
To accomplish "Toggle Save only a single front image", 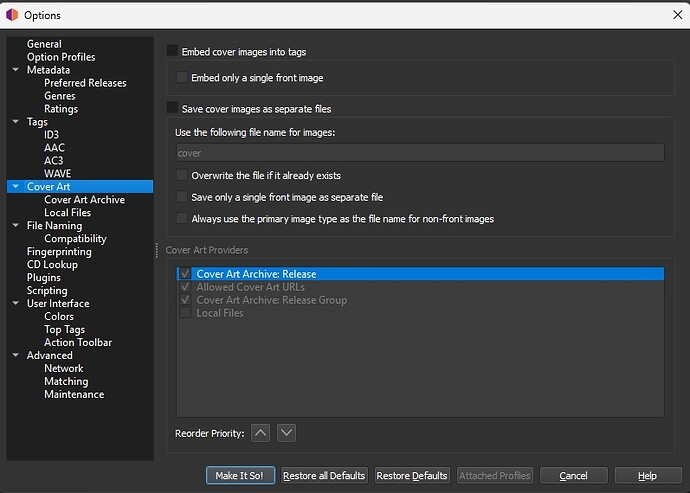I will tap(182, 197).
